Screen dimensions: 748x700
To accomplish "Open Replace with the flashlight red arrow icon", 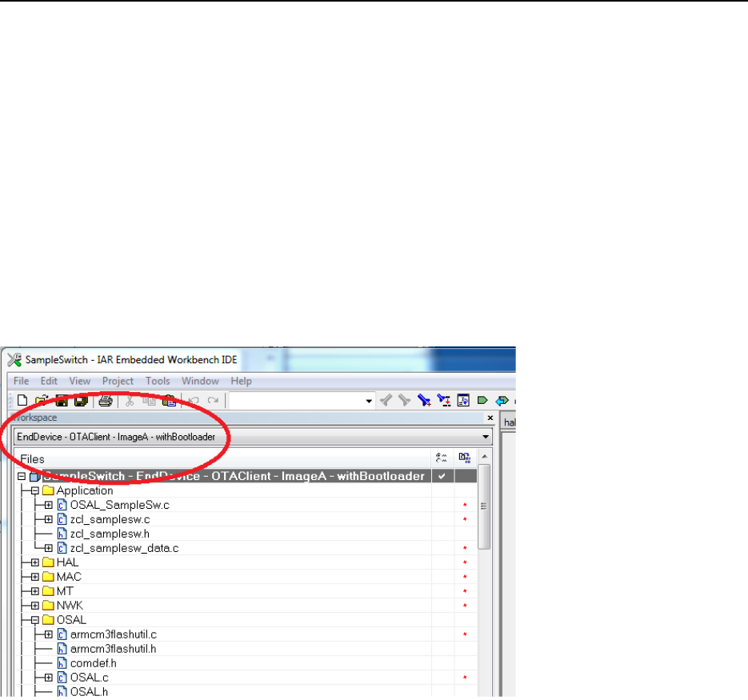I will [444, 400].
